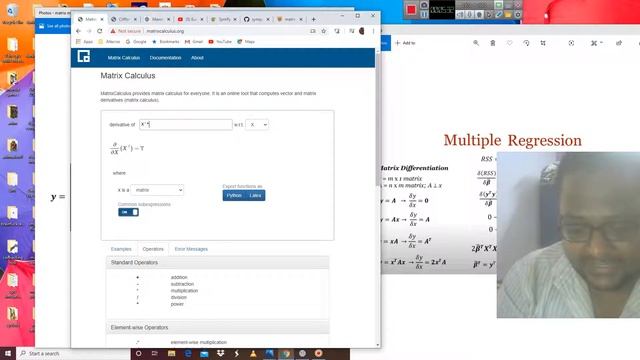Screen dimensions: 640x360
Task: Open a new Chrome tab
Action: pos(313,19)
